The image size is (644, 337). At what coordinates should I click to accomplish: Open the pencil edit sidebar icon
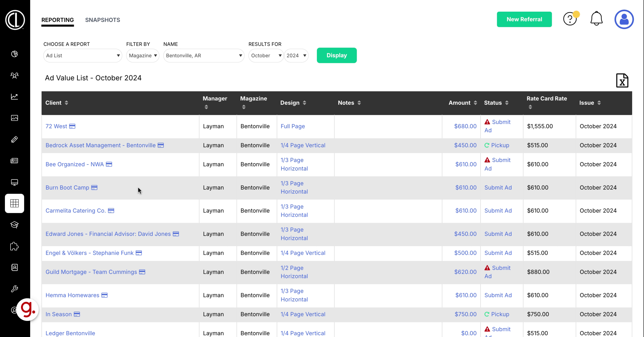click(15, 139)
